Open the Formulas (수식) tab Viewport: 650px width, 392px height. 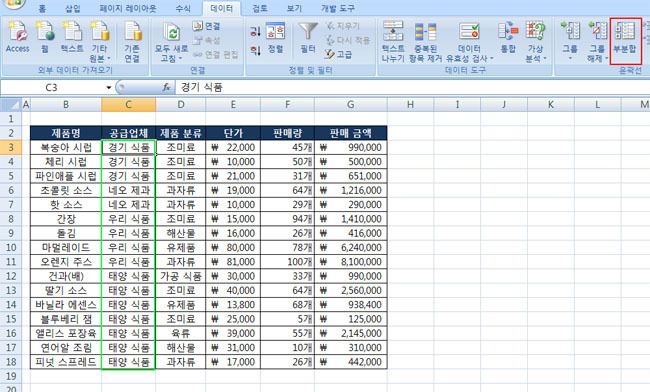(x=183, y=8)
